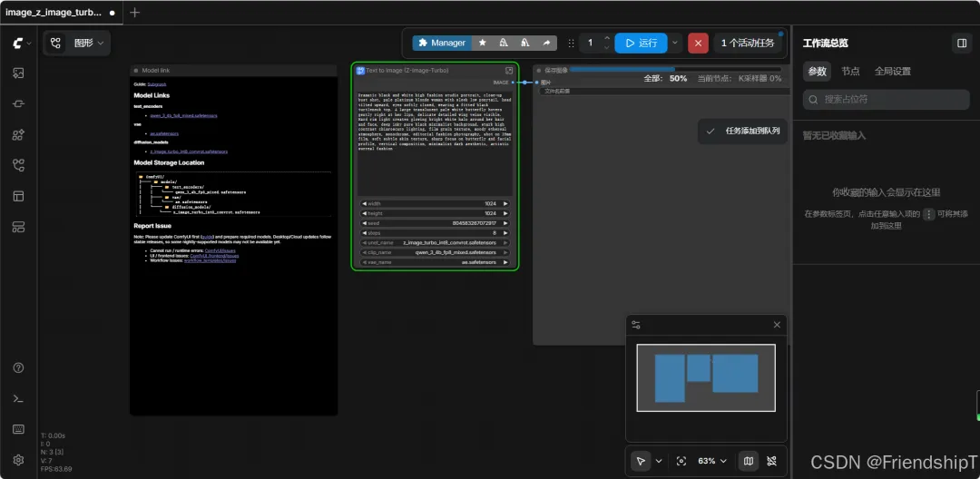Open the queue loop sidebar icon
This screenshot has height=479, width=980.
tap(18, 103)
